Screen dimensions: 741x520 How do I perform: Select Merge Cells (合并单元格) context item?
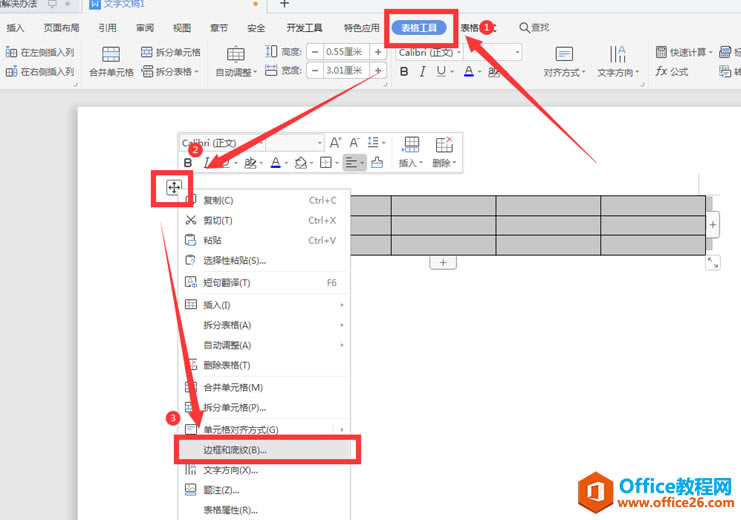tap(264, 387)
